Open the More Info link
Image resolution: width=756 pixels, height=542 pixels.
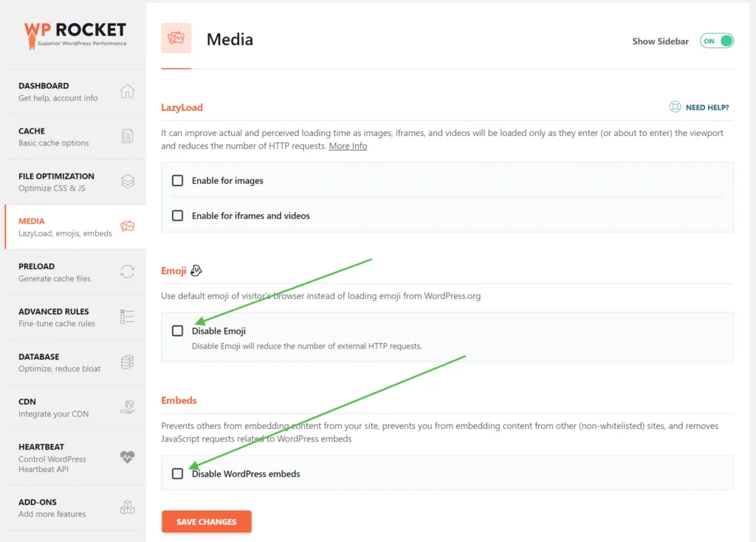348,145
